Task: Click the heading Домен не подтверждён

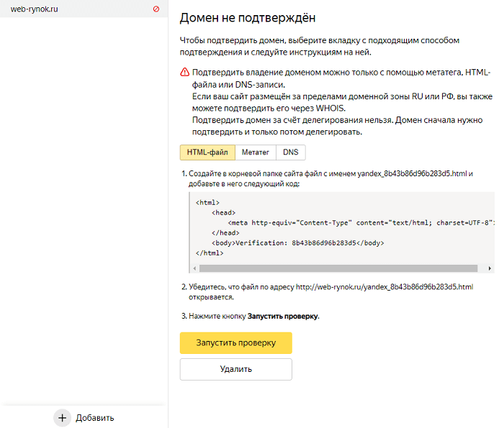Action: (x=248, y=18)
